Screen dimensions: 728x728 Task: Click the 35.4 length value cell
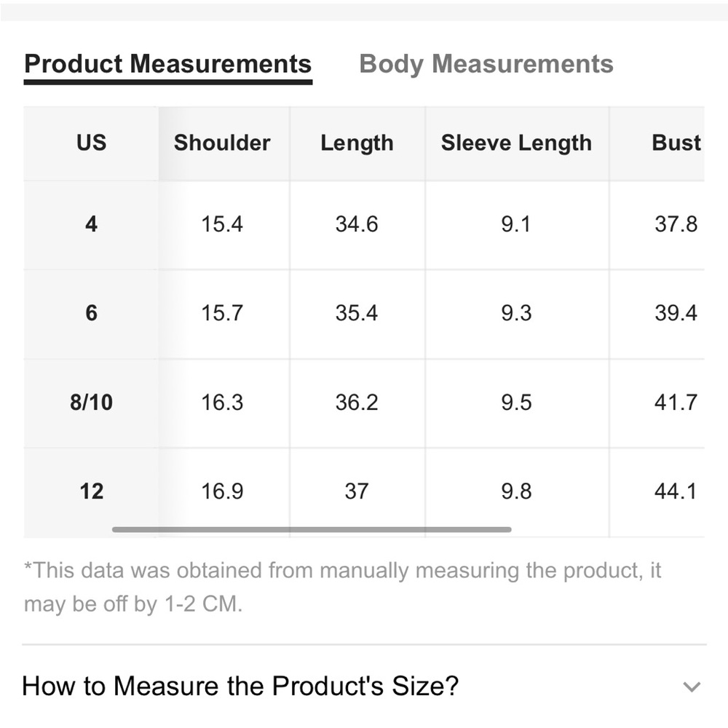[x=357, y=313]
